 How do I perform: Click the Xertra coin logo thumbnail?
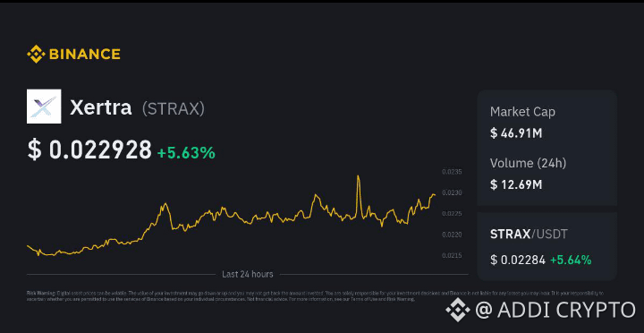44,107
